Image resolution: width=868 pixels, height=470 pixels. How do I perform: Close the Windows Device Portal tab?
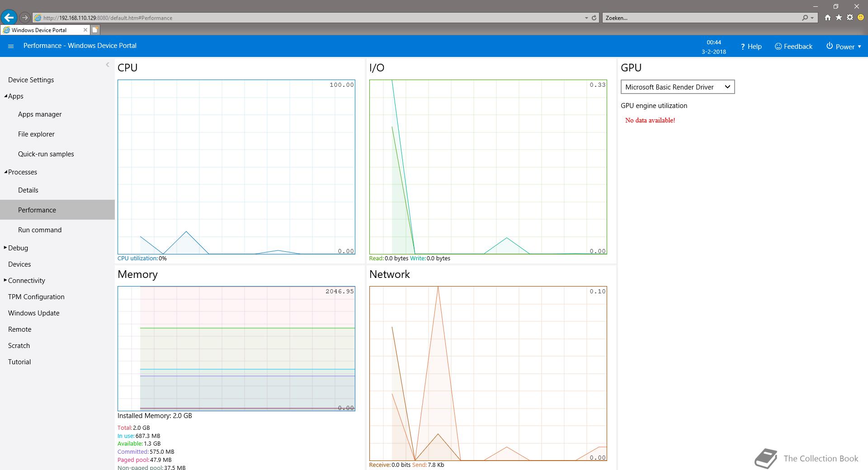tap(85, 30)
